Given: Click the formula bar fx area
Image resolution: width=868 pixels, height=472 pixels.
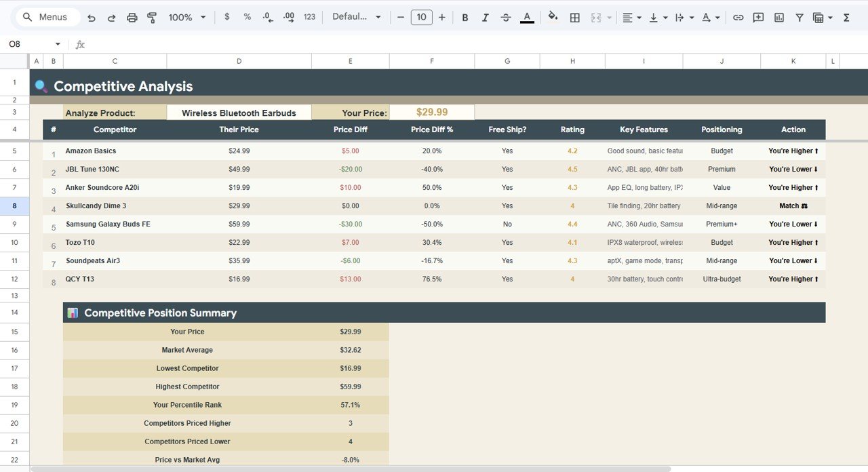Looking at the screenshot, I should [80, 44].
